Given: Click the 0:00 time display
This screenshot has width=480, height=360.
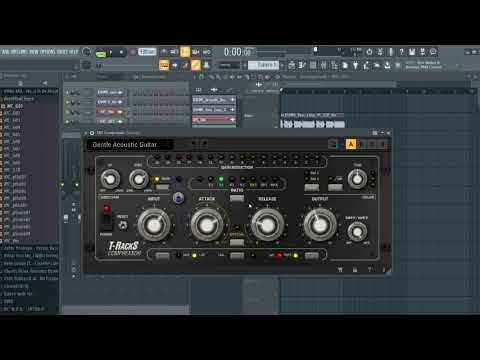Looking at the screenshot, I should tap(237, 52).
